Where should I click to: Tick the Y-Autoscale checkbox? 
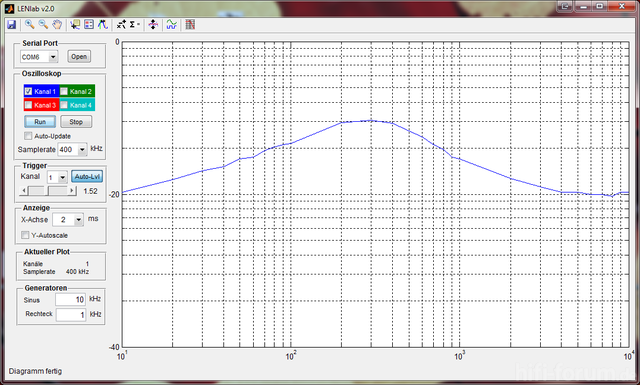25,235
